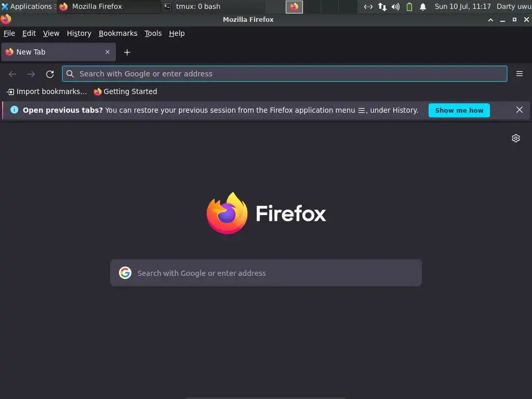Click the magnifier icon in address bar

click(70, 74)
